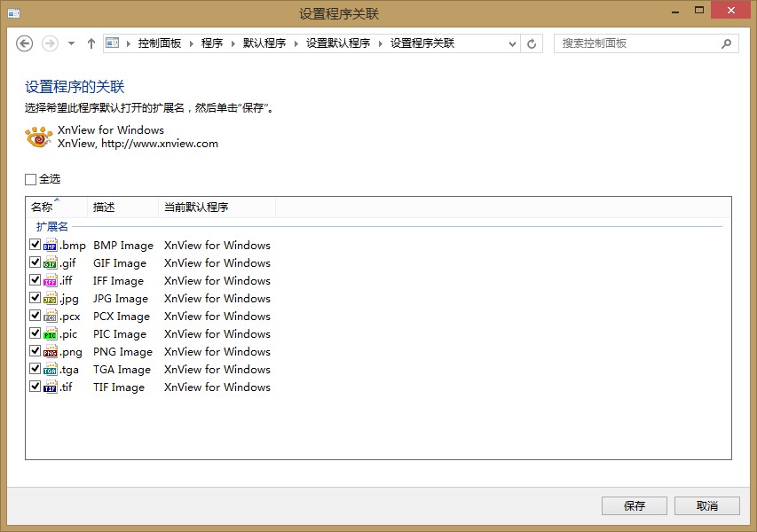Click the .png file type icon
This screenshot has height=532, width=757.
click(x=51, y=352)
